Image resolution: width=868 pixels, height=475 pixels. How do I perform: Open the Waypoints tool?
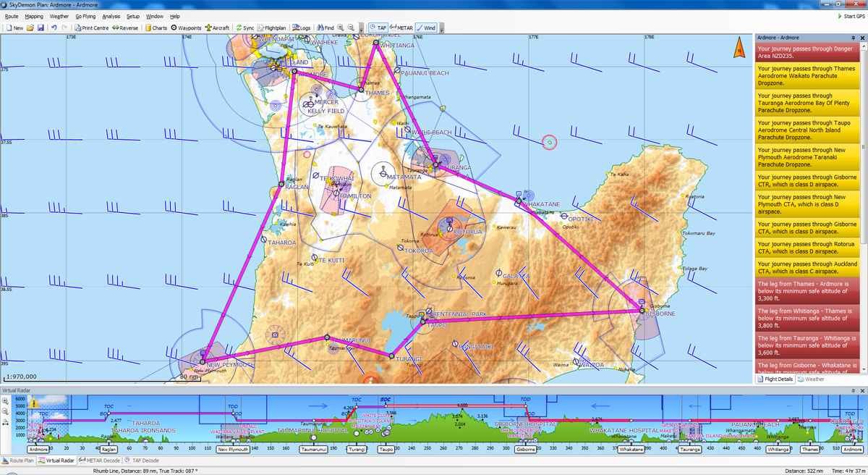[x=187, y=28]
